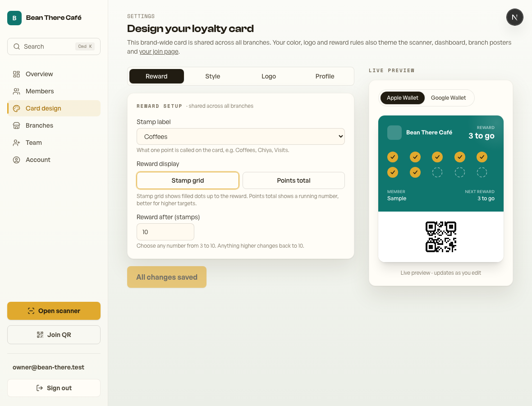
Task: Click the Reward after stamps field
Action: (165, 232)
